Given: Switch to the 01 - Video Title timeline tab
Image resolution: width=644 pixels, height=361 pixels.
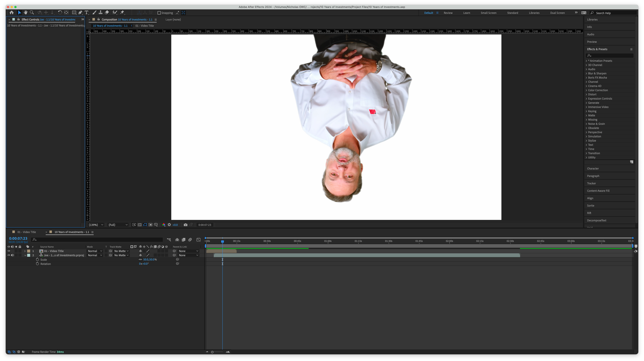Looking at the screenshot, I should [26, 232].
